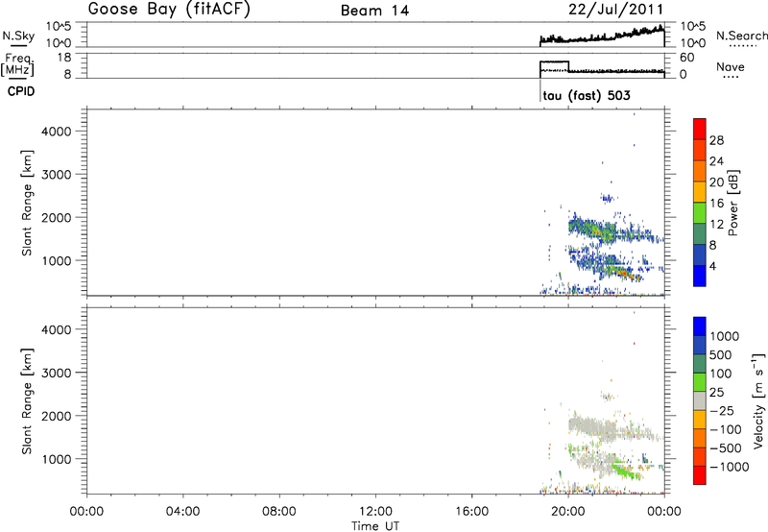The image size is (768, 532).
Task: Click the Velocity [m s-1] colorbar label
Action: pyautogui.click(x=758, y=400)
